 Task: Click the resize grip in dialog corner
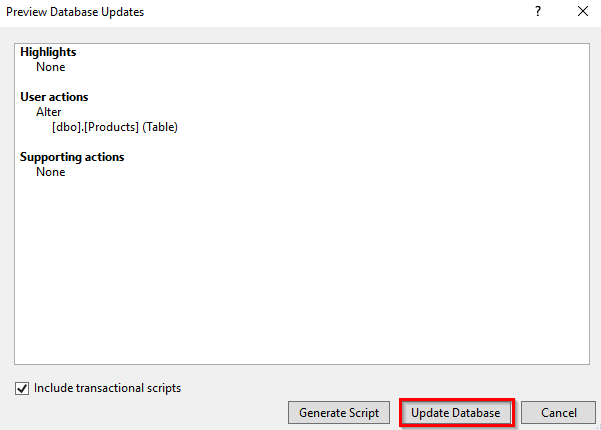click(598, 427)
